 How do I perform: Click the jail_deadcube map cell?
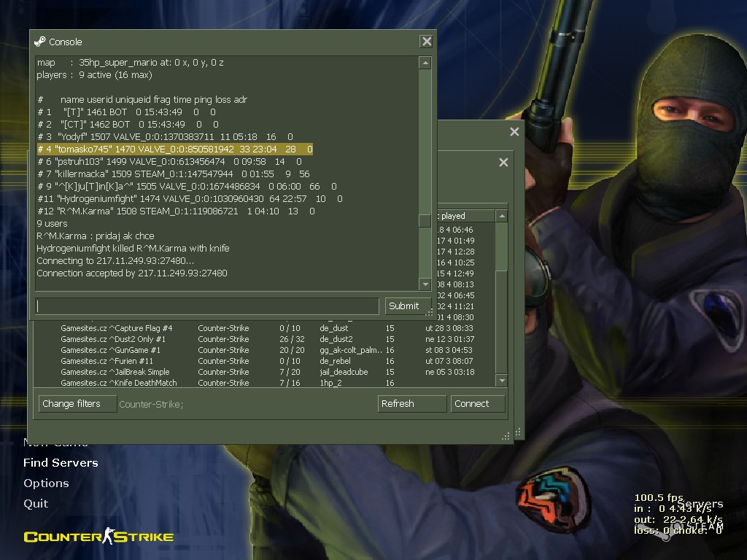tap(344, 372)
